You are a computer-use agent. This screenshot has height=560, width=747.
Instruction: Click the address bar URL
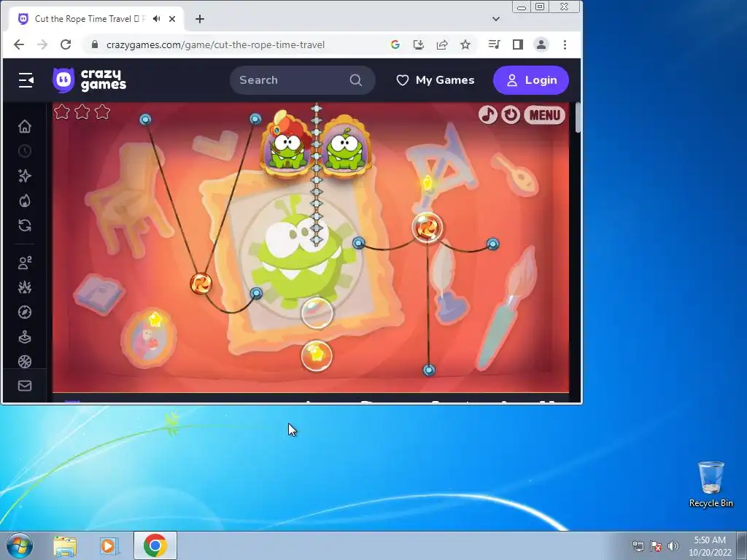click(215, 44)
